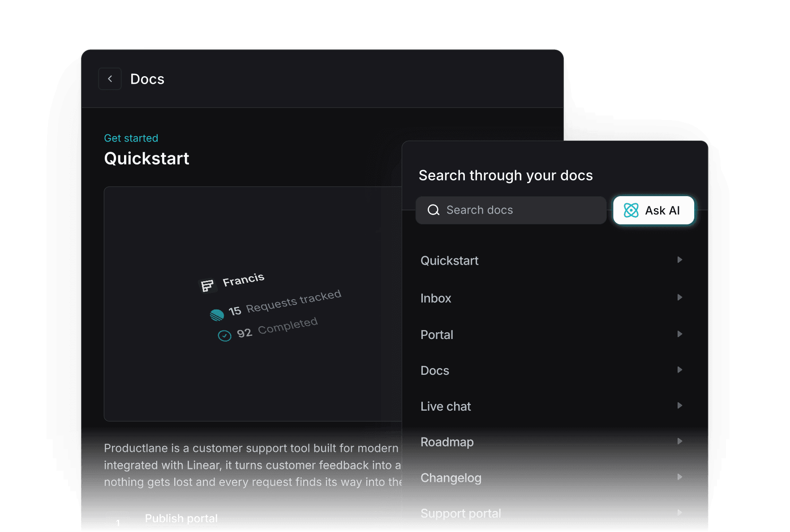Click the Get started breadcrumb label

pos(131,138)
